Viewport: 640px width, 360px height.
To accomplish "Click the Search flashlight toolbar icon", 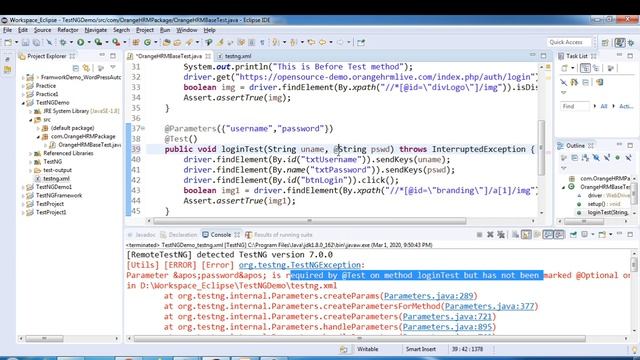I will [x=189, y=42].
